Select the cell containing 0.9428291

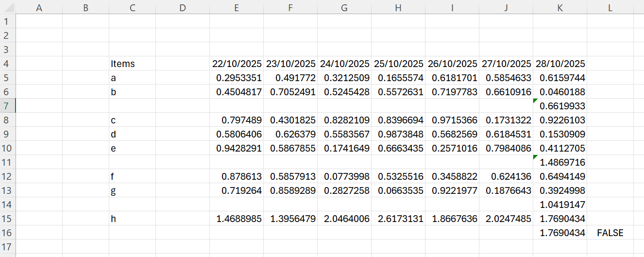coord(237,149)
